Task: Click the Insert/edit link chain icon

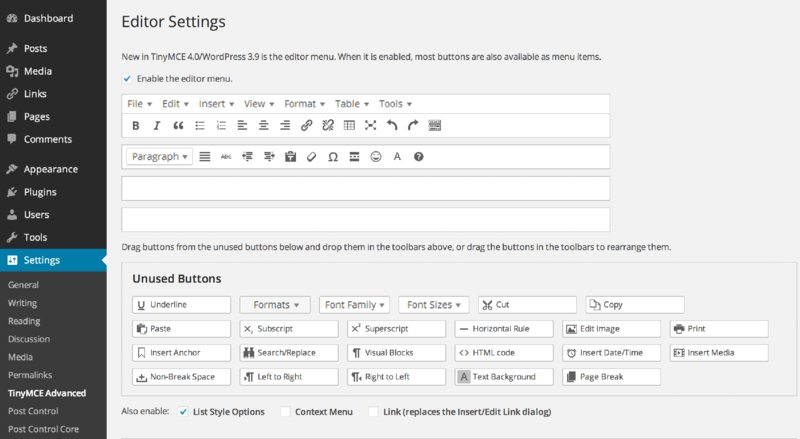Action: pyautogui.click(x=307, y=126)
